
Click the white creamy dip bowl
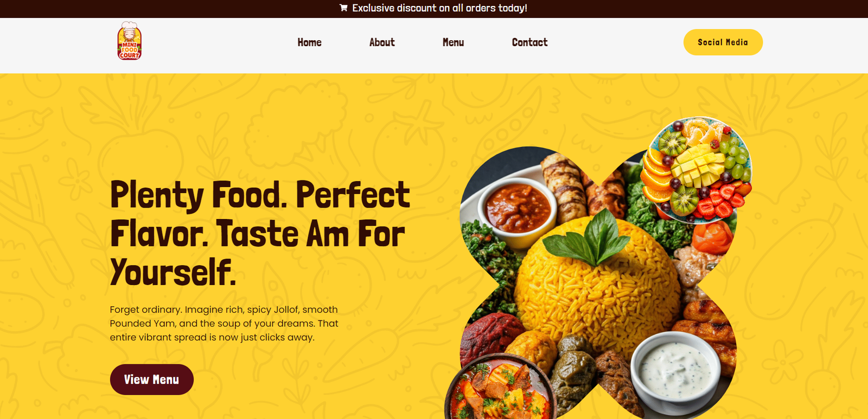(675, 369)
